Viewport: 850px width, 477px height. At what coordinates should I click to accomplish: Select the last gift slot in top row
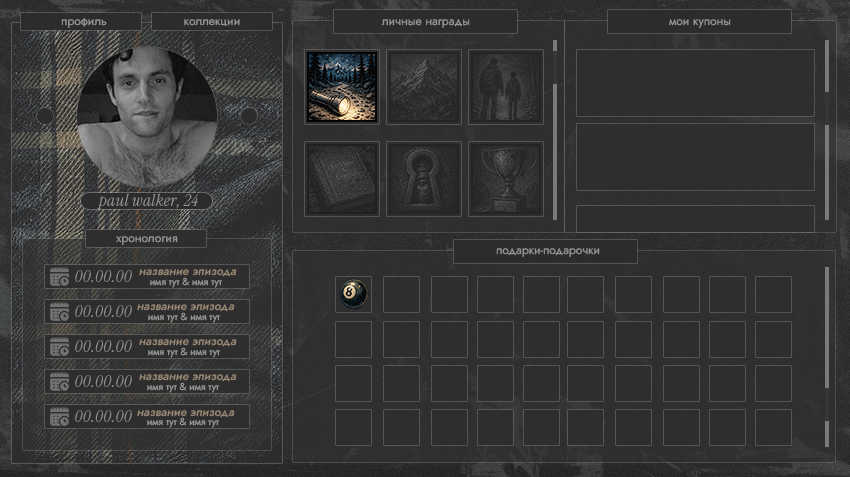(x=773, y=294)
